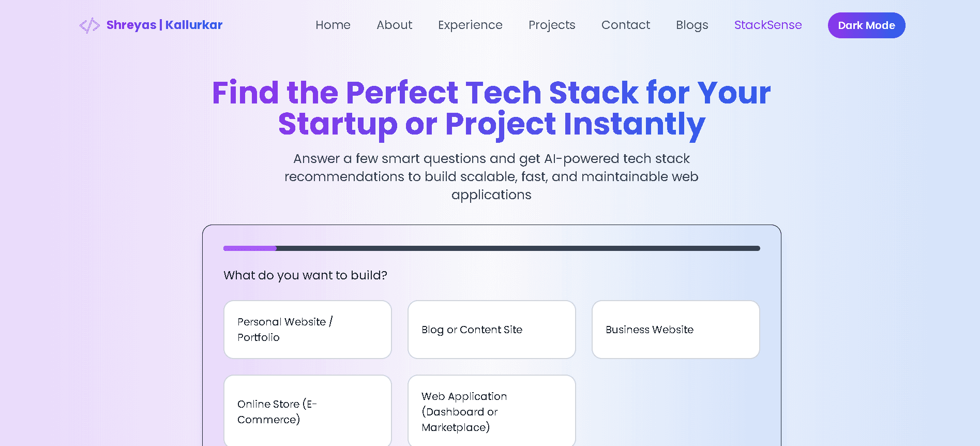
Task: Select the StackSense nav link
Action: (768, 25)
